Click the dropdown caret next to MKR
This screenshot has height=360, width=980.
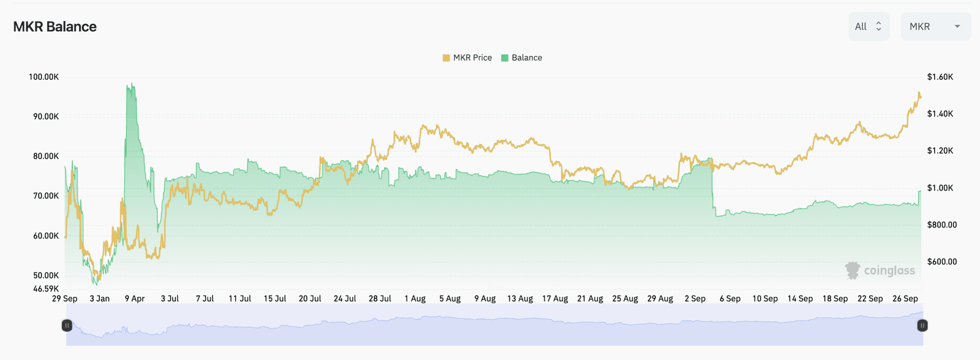click(x=957, y=26)
